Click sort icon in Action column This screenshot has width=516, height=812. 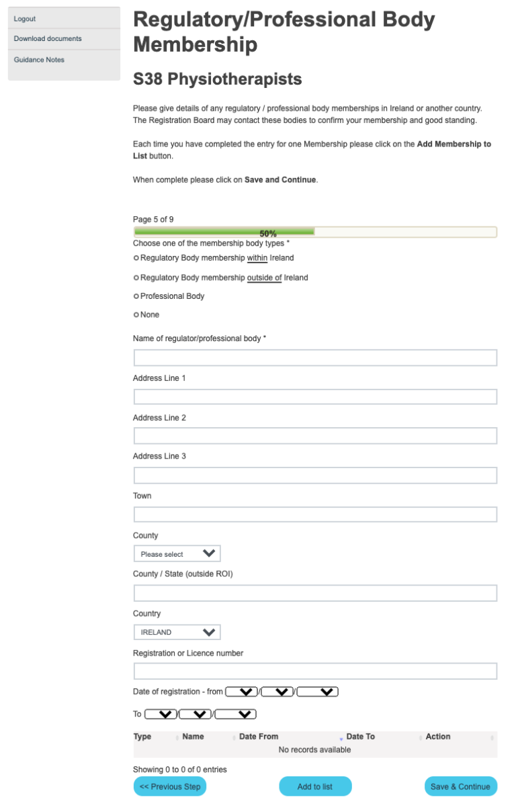(x=492, y=737)
